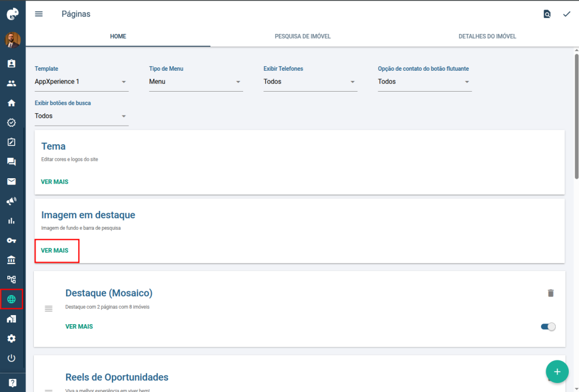
Task: Click the Páginas page title
Action: tap(76, 14)
